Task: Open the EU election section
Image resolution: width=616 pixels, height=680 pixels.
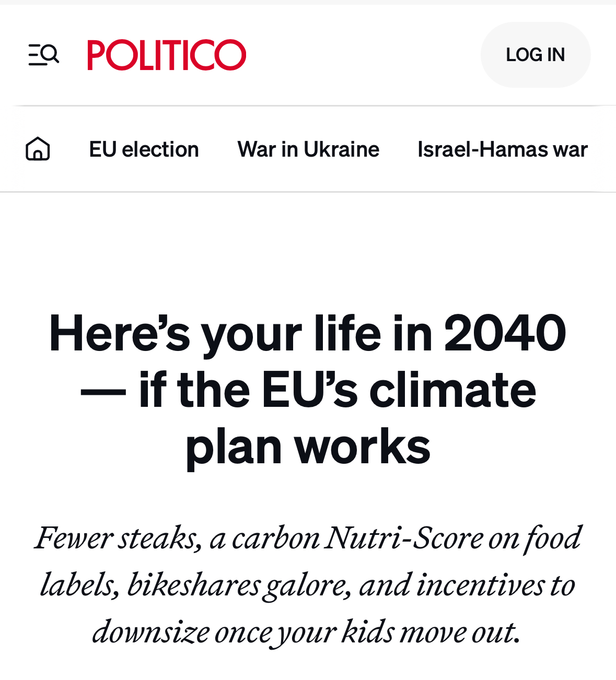Action: pos(144,149)
